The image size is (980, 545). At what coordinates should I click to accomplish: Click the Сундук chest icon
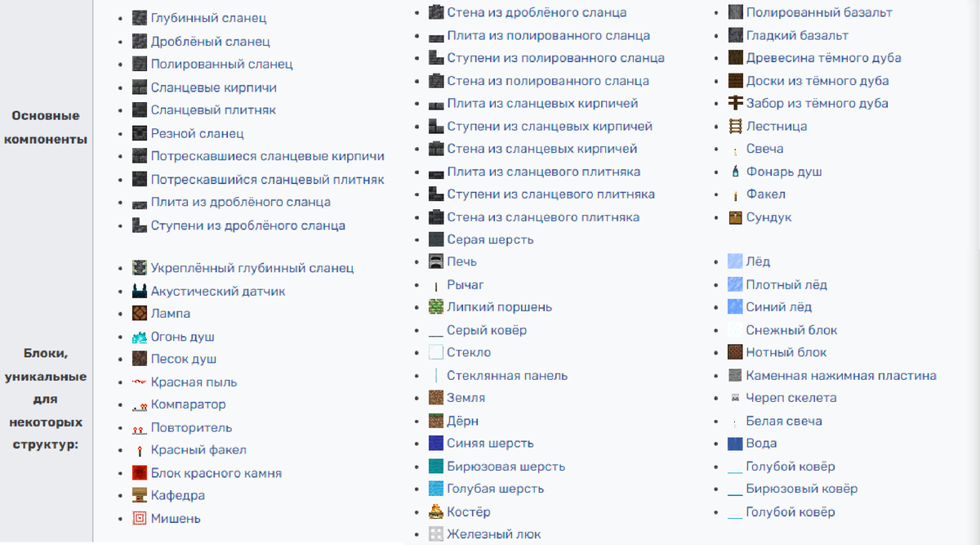click(x=735, y=217)
